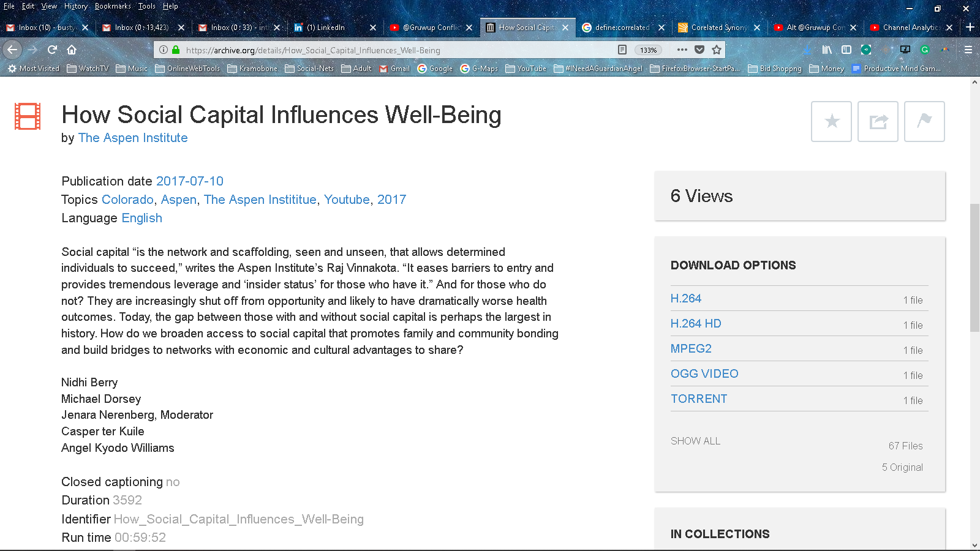The height and width of the screenshot is (551, 980).
Task: Reset the 133% zoom level indicator
Action: pyautogui.click(x=648, y=50)
